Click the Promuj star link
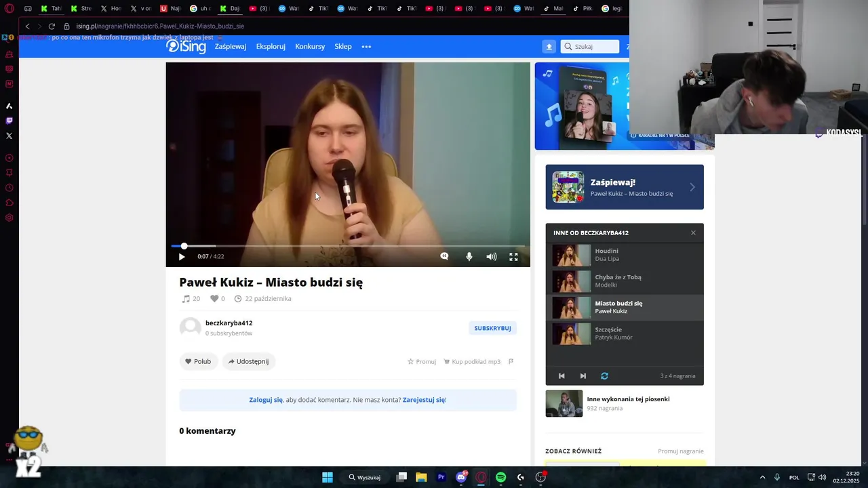The image size is (868, 488). [x=422, y=361]
